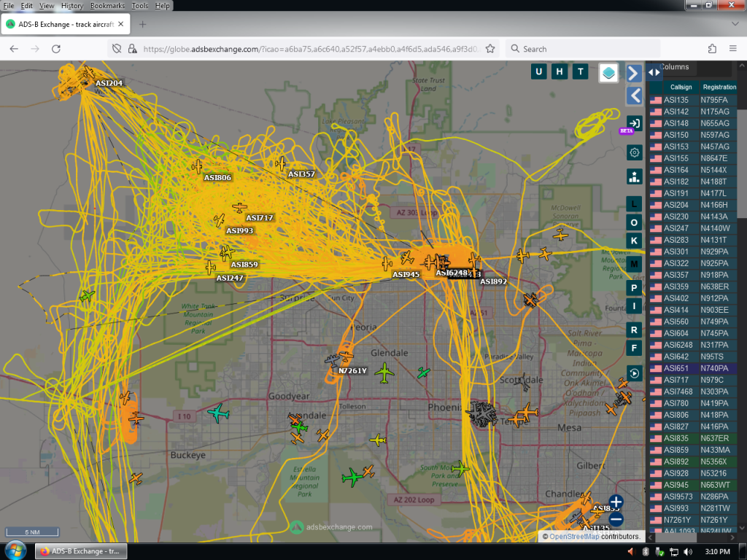Click the left chevron sidebar button
This screenshot has width=747, height=560.
pos(634,96)
